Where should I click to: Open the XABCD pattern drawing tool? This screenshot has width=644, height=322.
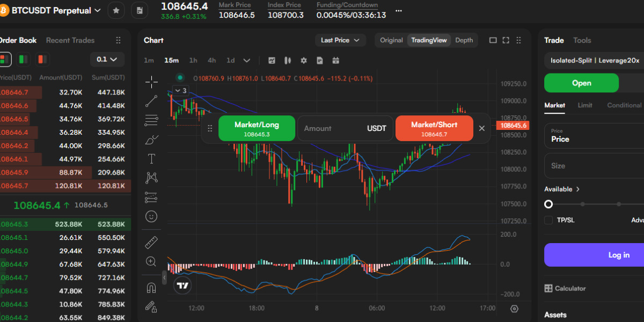point(151,177)
